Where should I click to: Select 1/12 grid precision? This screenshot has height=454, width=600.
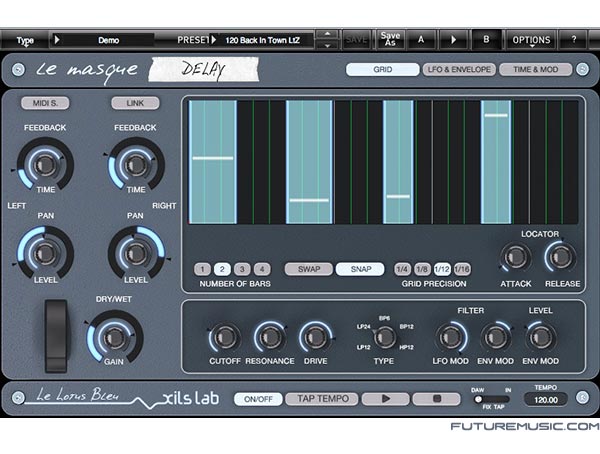tap(442, 269)
